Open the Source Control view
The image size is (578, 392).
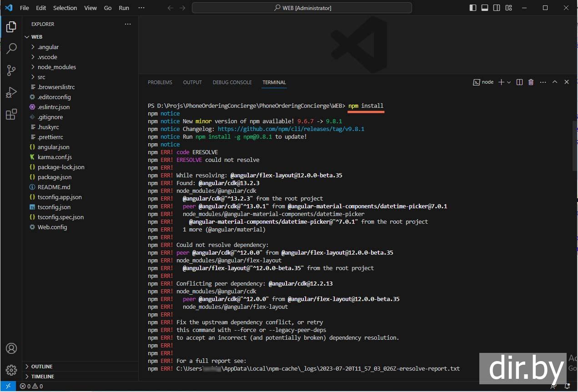pos(11,70)
